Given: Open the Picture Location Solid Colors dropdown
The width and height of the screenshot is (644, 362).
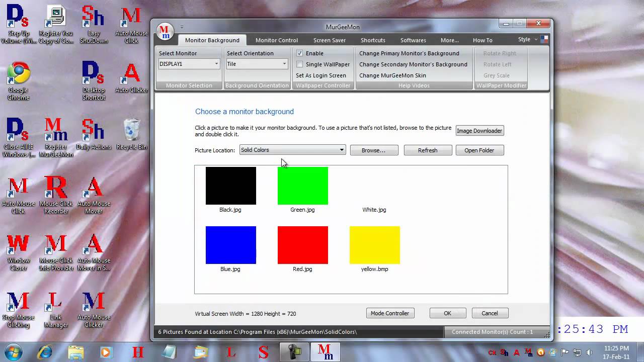Looking at the screenshot, I should (292, 150).
